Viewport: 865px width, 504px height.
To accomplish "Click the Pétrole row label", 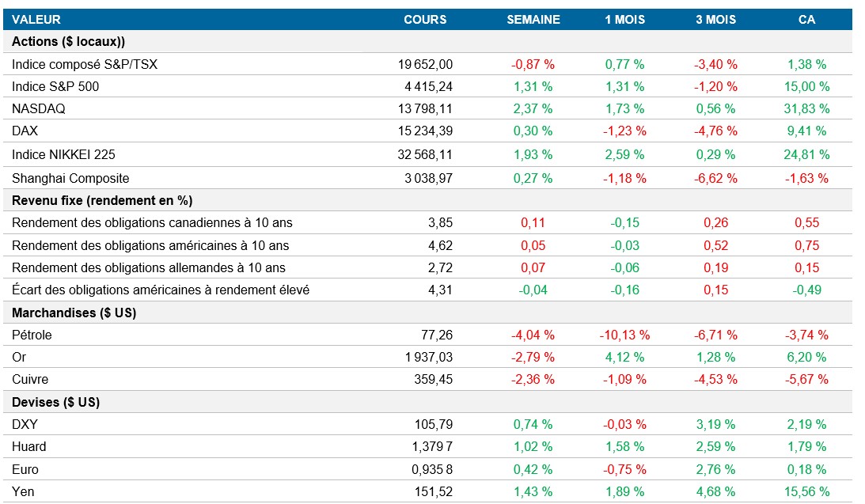I will (32, 335).
